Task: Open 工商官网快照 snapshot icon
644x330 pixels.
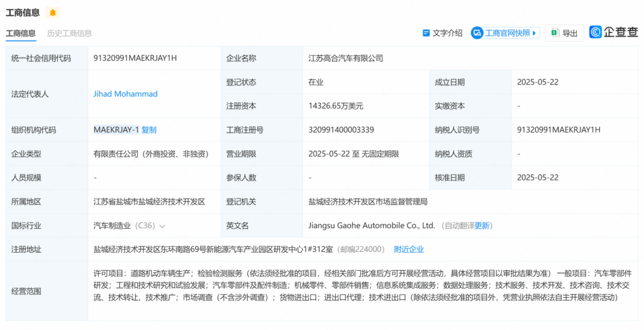Action: point(477,33)
